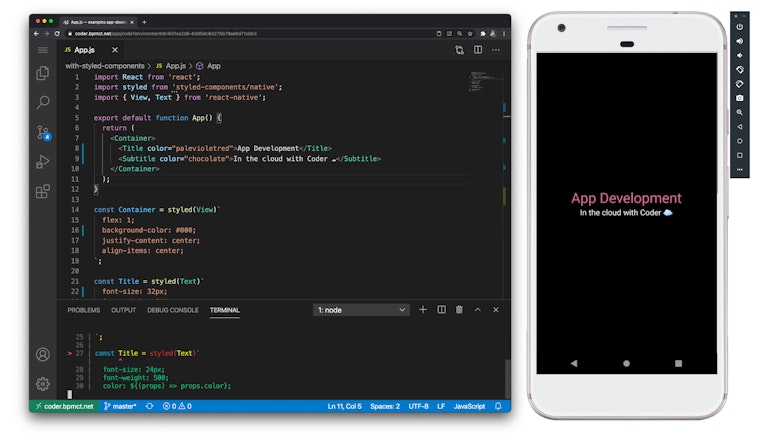
Task: Switch to the PROBLEMS tab
Action: coord(84,310)
